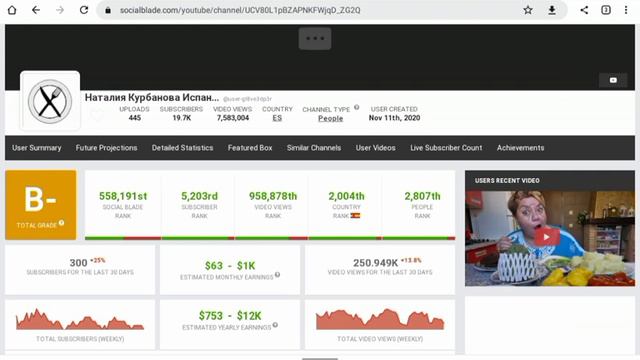The image size is (640, 360).
Task: Open the User Summary tab
Action: point(36,148)
